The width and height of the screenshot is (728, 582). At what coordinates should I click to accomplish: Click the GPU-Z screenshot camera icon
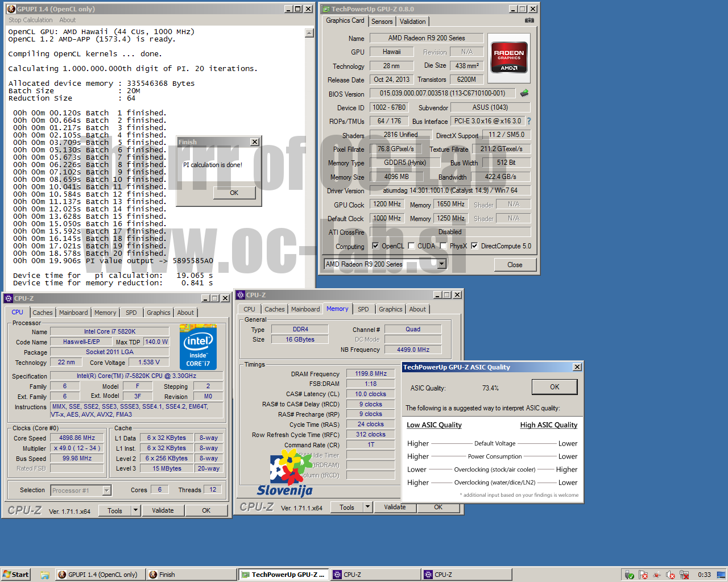[530, 20]
